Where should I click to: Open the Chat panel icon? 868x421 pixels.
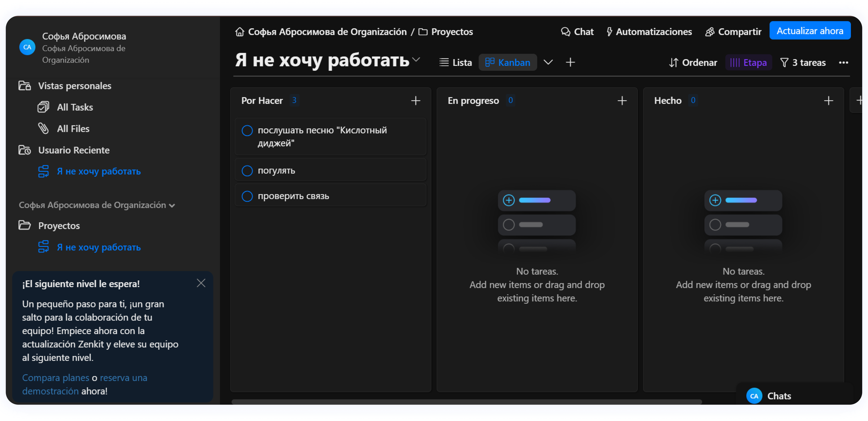click(x=565, y=32)
